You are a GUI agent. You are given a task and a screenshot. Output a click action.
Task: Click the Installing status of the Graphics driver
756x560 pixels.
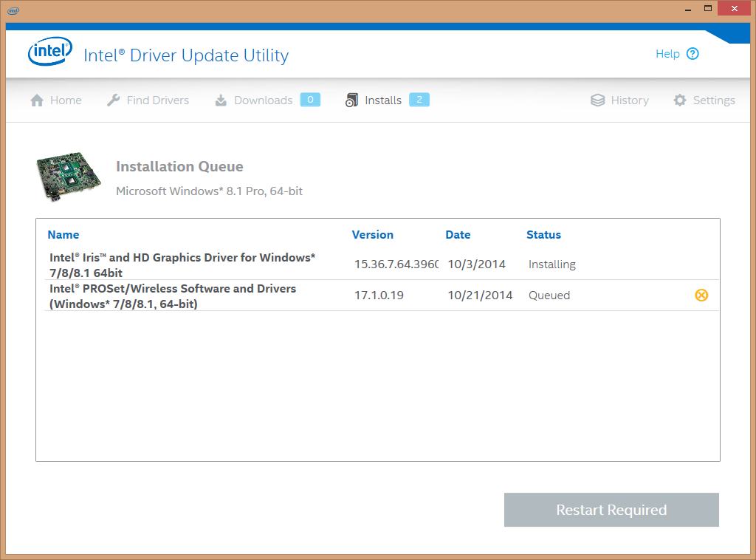tap(551, 264)
